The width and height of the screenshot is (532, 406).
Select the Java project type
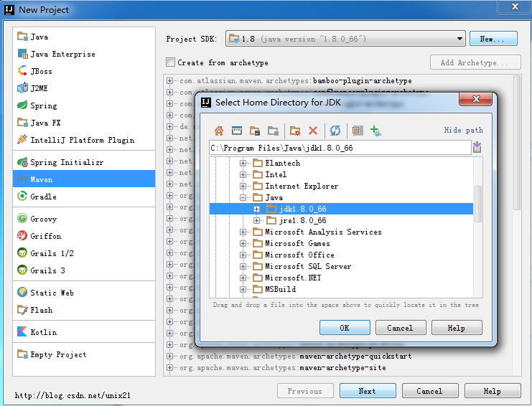tap(84, 37)
